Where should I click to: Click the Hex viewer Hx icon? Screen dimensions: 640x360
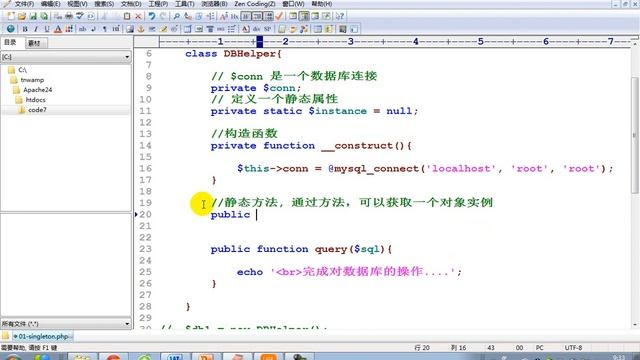point(234,16)
